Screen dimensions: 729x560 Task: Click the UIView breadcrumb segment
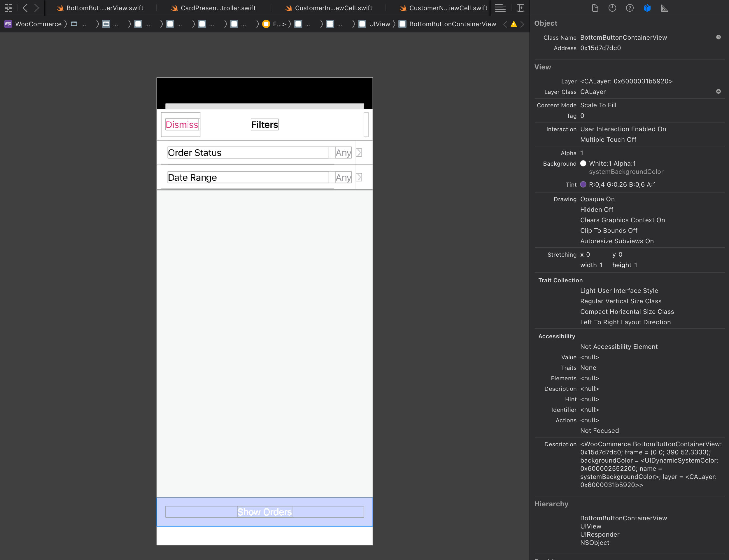click(x=379, y=24)
